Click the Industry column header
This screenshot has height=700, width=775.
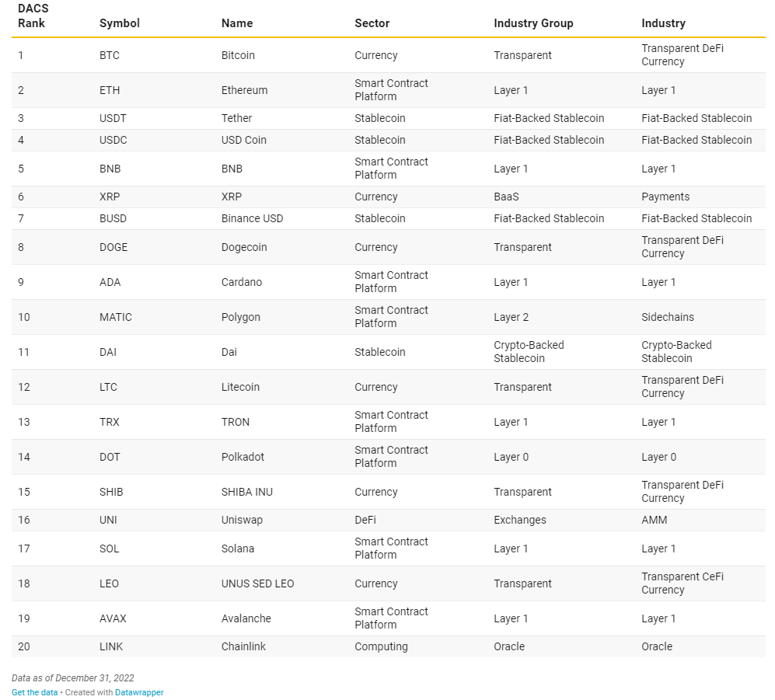pos(663,23)
